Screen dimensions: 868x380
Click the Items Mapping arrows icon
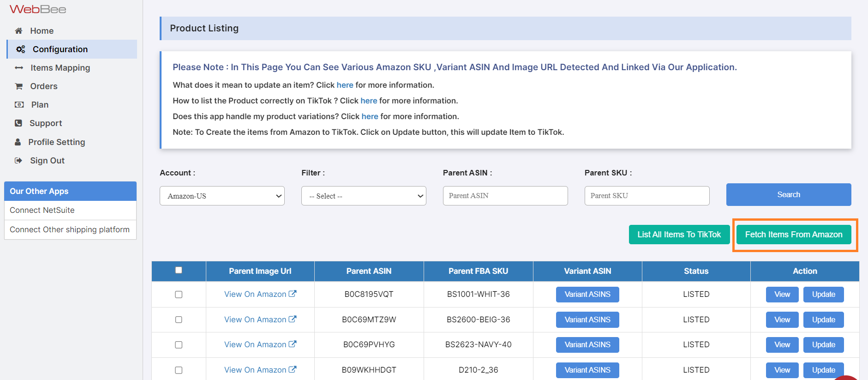pos(19,68)
